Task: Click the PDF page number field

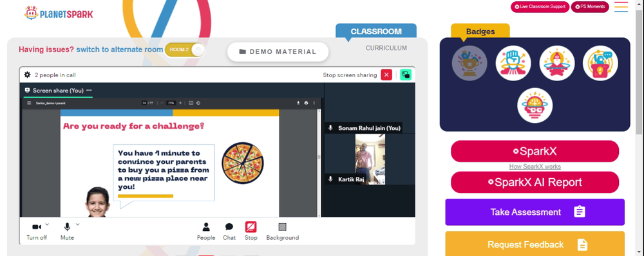Action: [144, 103]
